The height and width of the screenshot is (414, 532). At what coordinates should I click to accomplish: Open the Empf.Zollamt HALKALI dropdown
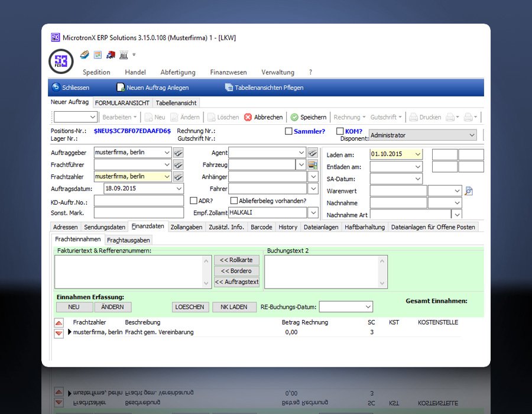[x=312, y=213]
